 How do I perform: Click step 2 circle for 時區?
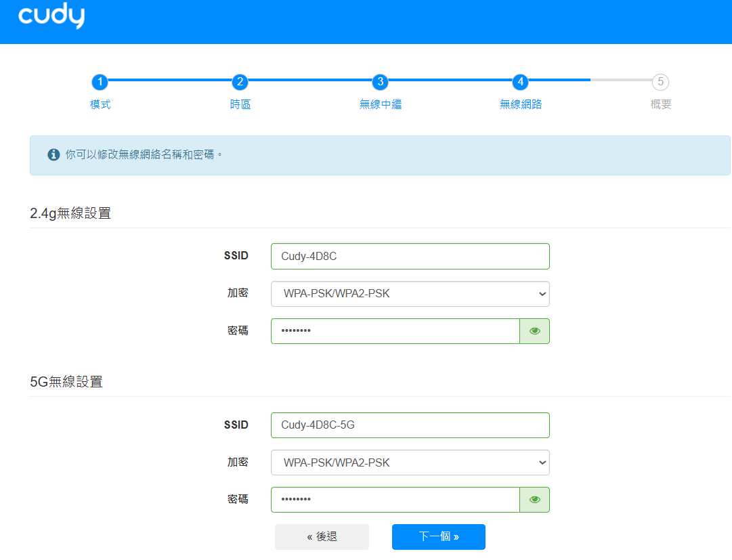[x=240, y=82]
